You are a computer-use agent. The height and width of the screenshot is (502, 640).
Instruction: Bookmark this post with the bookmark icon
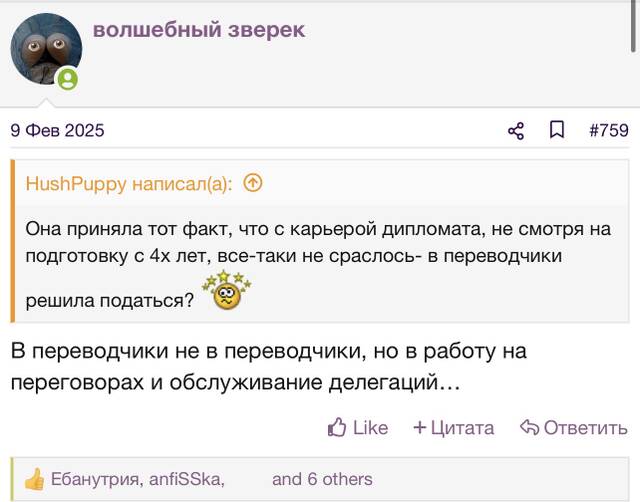pyautogui.click(x=557, y=130)
